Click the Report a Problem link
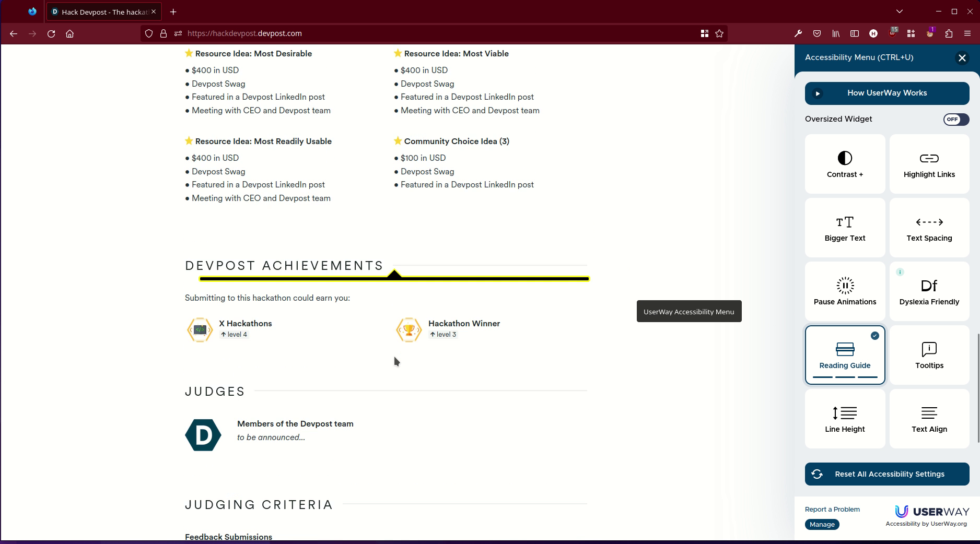Screen dimensions: 980x544 tap(832, 510)
